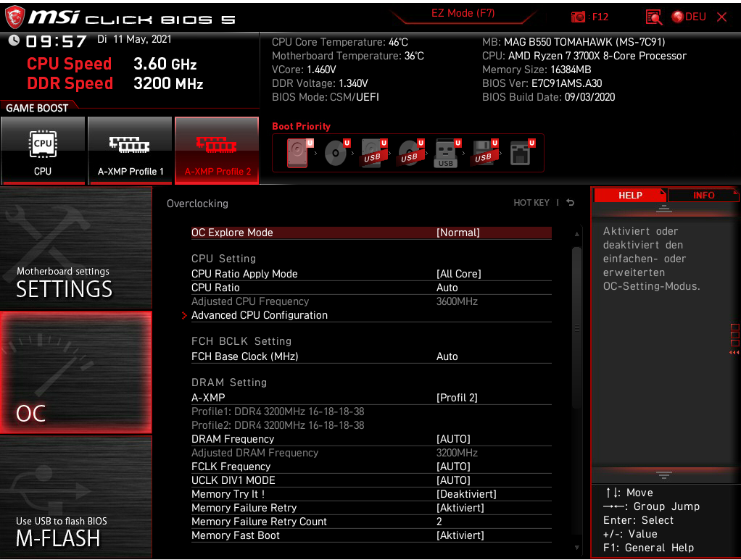
Task: Click the CPU Core Temperature reading
Action: pos(340,42)
